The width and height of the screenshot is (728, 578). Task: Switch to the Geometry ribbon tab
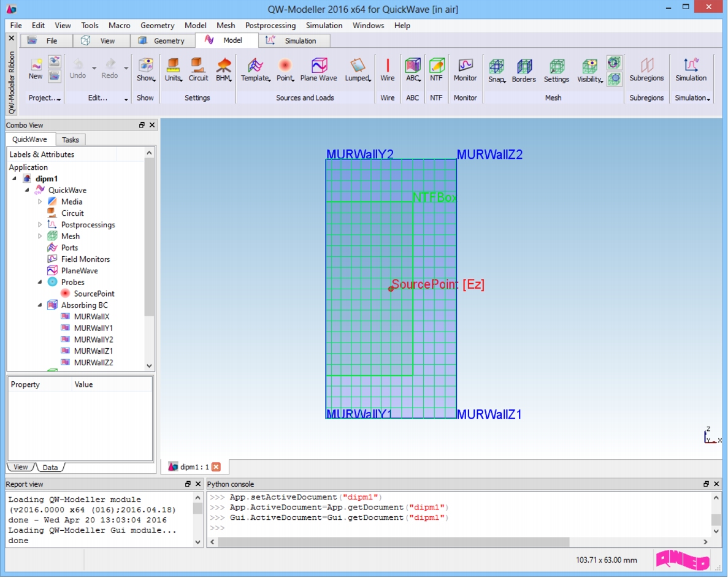(x=163, y=41)
